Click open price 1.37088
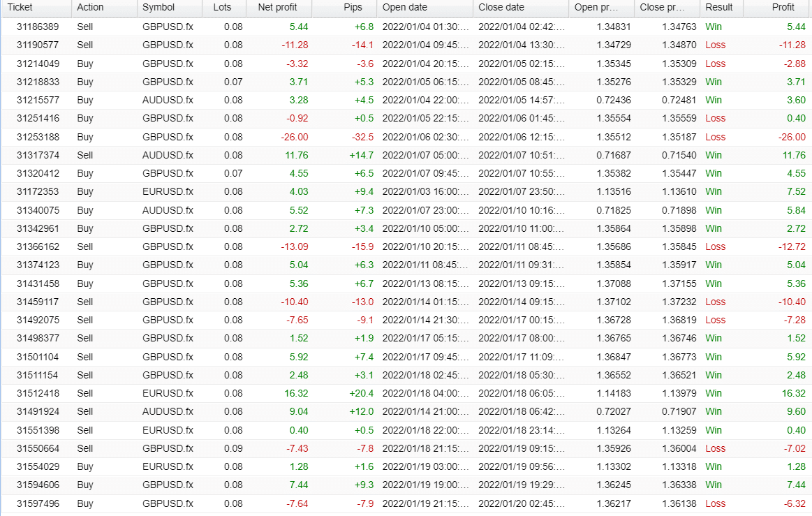 point(614,284)
